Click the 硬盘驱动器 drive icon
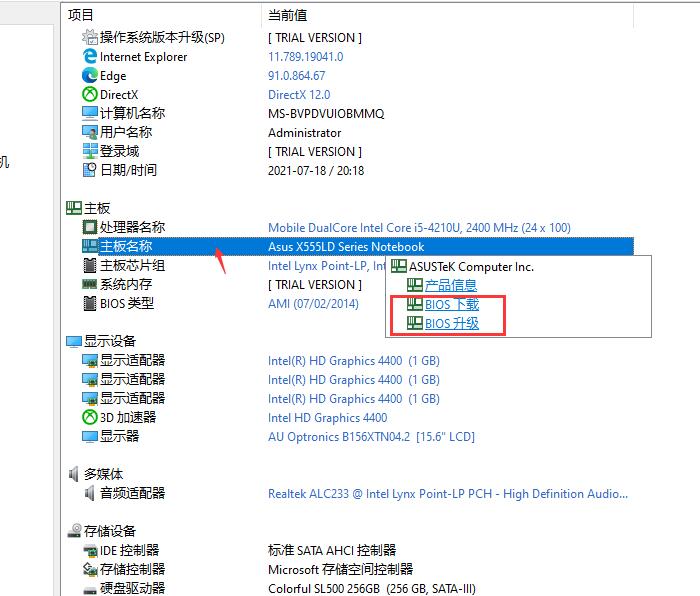The image size is (700, 596). click(x=90, y=589)
